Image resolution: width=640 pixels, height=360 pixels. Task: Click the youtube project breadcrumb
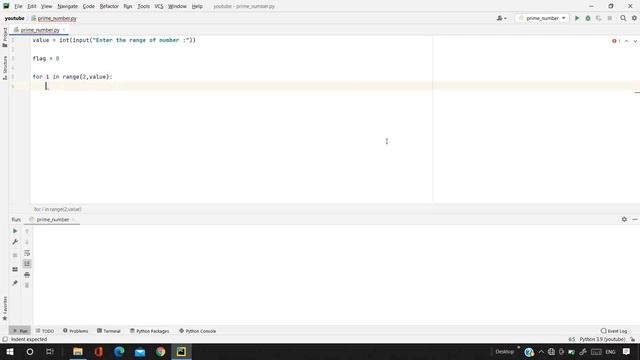coord(15,18)
